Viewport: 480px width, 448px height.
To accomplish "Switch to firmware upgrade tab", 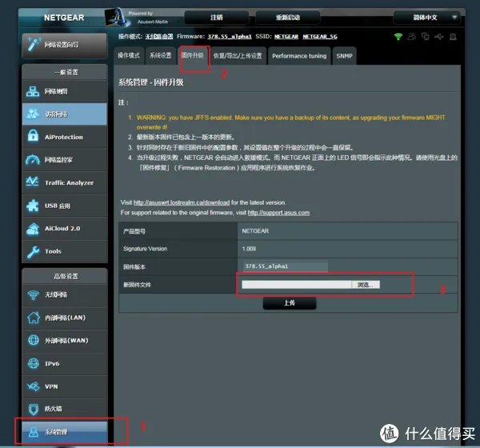I will pos(192,55).
